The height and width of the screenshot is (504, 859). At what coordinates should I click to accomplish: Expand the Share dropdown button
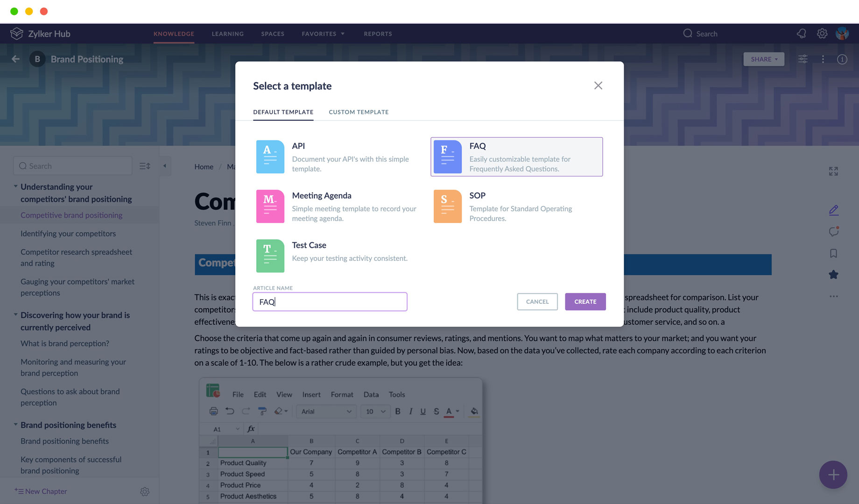coord(764,59)
